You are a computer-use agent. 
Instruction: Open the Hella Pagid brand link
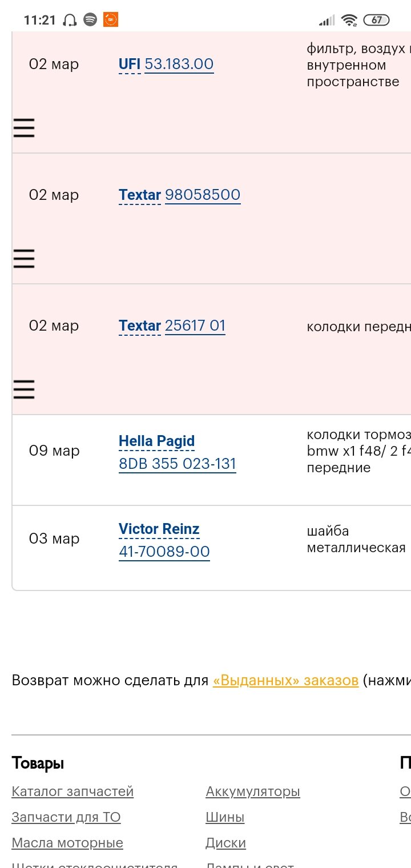tap(157, 441)
